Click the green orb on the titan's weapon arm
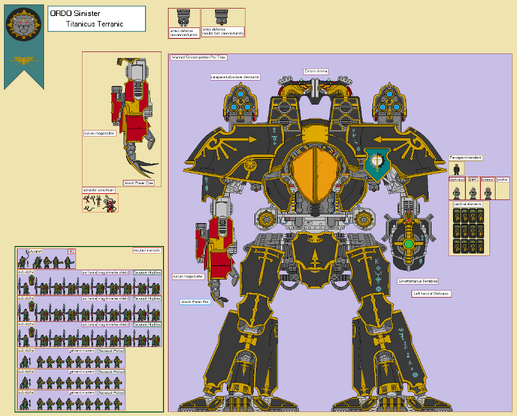This screenshot has height=416, width=517. pyautogui.click(x=408, y=244)
